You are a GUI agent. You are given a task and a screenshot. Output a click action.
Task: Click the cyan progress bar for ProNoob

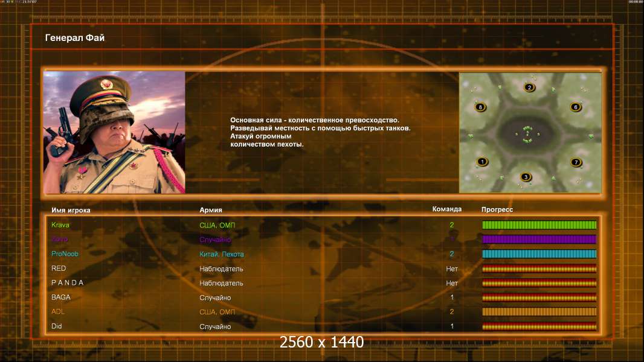click(539, 254)
